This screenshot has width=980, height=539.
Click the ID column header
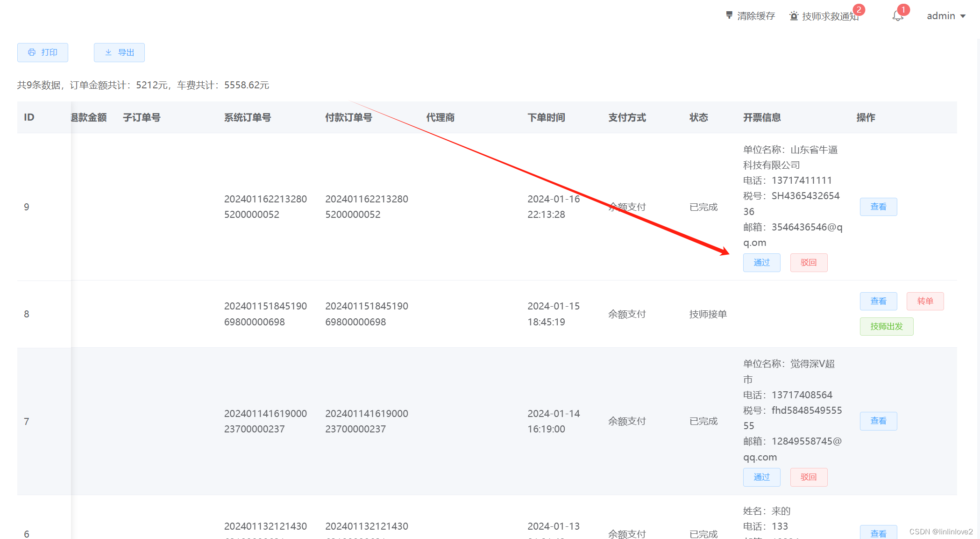[29, 117]
